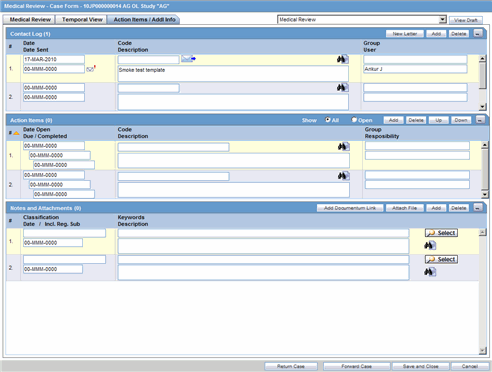The image size is (492, 372).
Task: Click the Smoke test template description field
Action: click(x=233, y=73)
